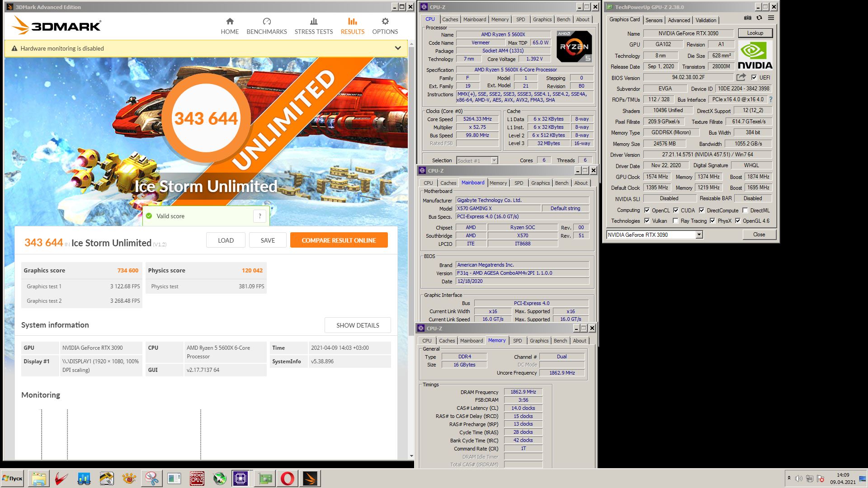Open Bench tab in bottom CPU-Z window
Viewport: 868px width, 488px height.
pos(560,341)
